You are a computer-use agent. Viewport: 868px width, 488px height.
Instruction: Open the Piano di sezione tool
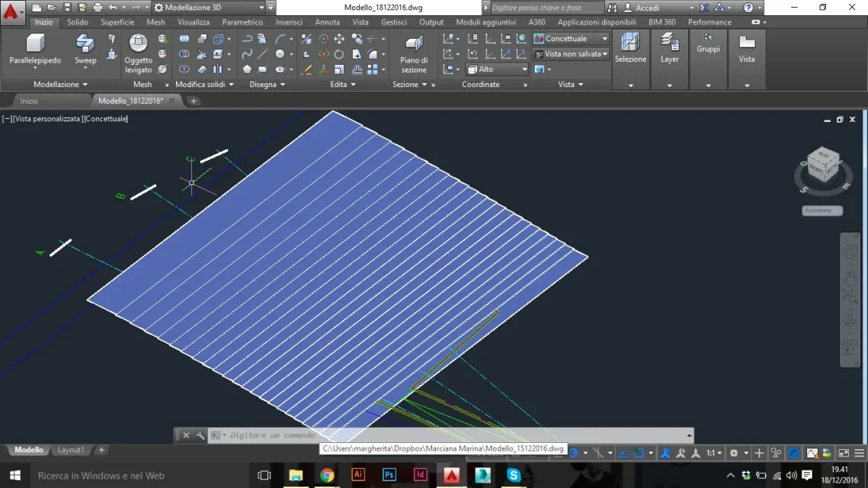[414, 54]
